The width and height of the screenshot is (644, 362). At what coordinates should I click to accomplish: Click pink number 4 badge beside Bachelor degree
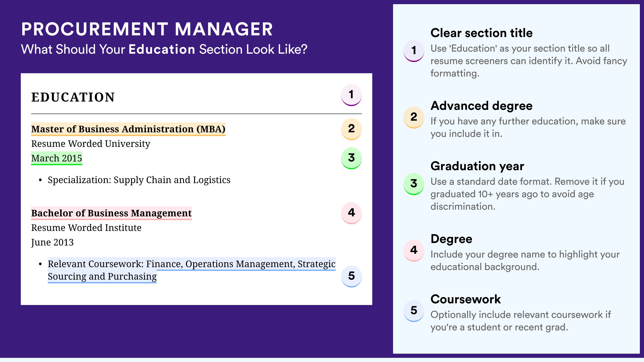coord(351,213)
